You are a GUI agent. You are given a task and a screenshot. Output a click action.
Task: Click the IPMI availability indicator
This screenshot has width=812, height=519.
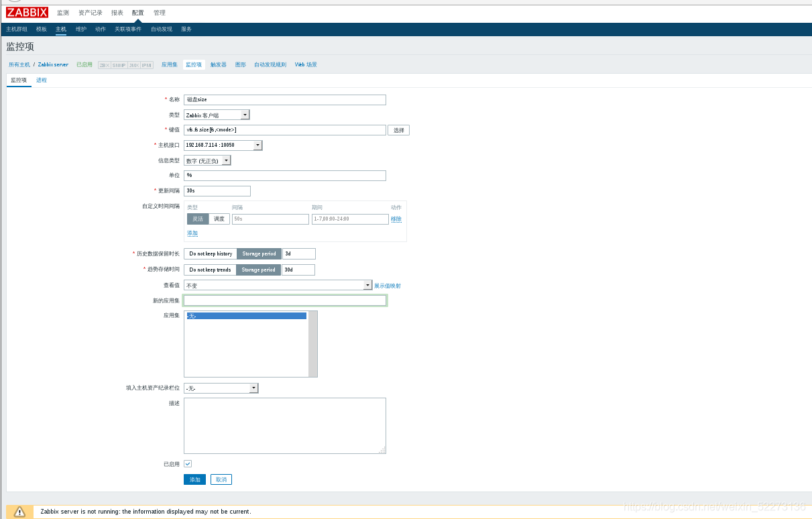coord(147,65)
